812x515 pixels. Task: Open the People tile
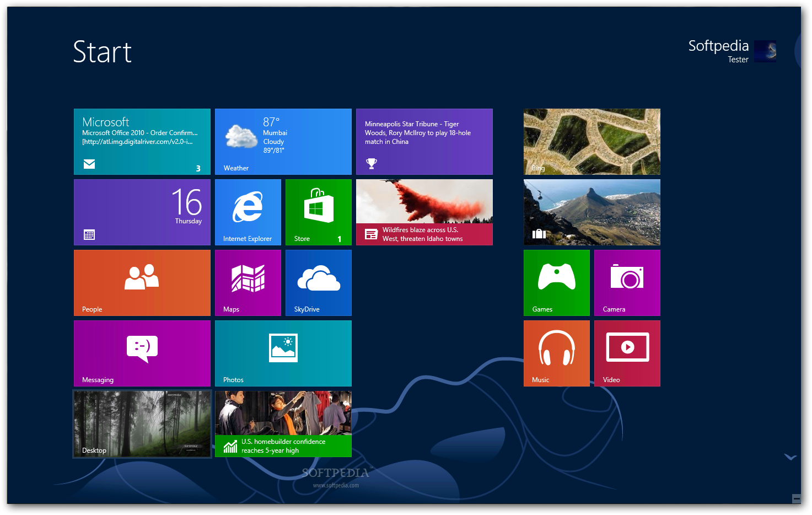tap(142, 283)
